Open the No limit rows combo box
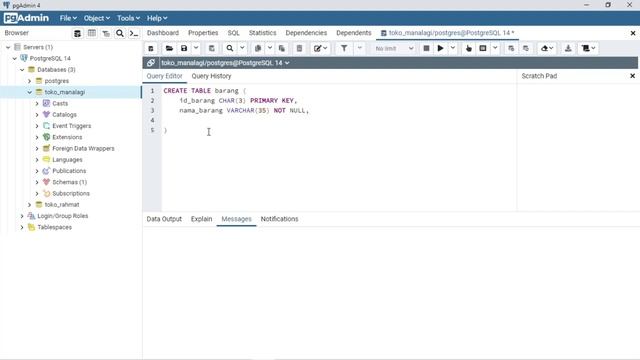Screen dimensions: 640x360 point(394,48)
